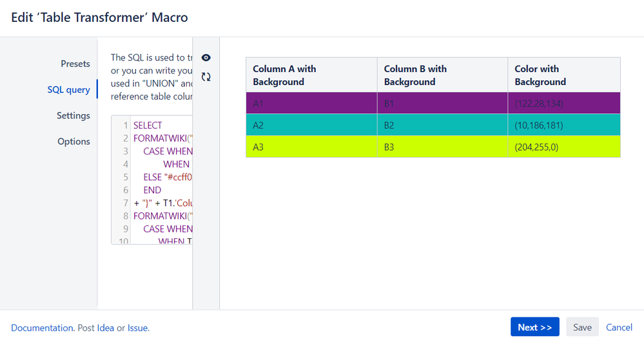Follow the Idea link
This screenshot has width=644, height=340.
105,328
